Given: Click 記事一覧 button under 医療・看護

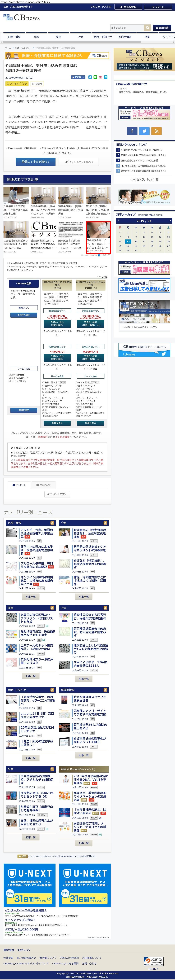Looking at the screenshot, I should coord(30,597).
